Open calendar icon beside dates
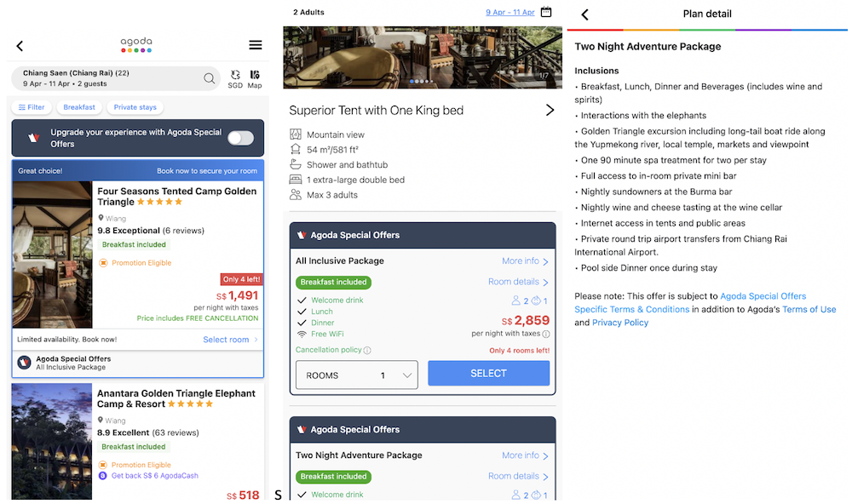This screenshot has height=504, width=852. [x=546, y=12]
